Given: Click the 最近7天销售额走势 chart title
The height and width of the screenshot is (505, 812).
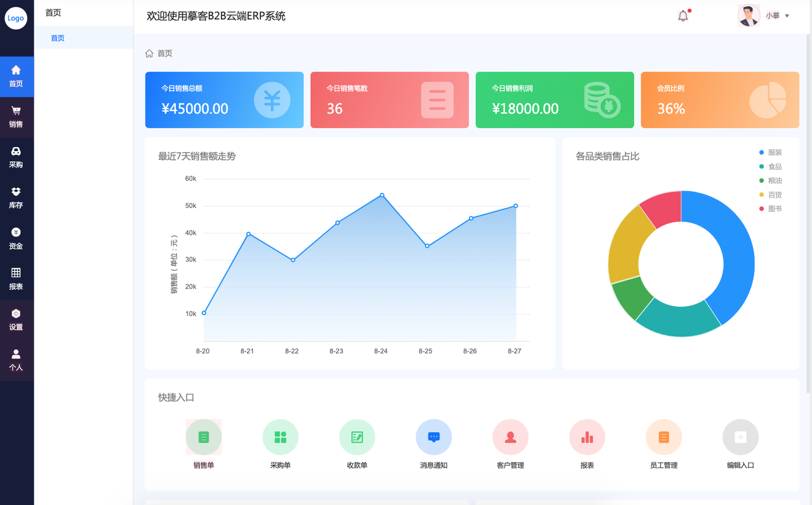Looking at the screenshot, I should coord(197,156).
